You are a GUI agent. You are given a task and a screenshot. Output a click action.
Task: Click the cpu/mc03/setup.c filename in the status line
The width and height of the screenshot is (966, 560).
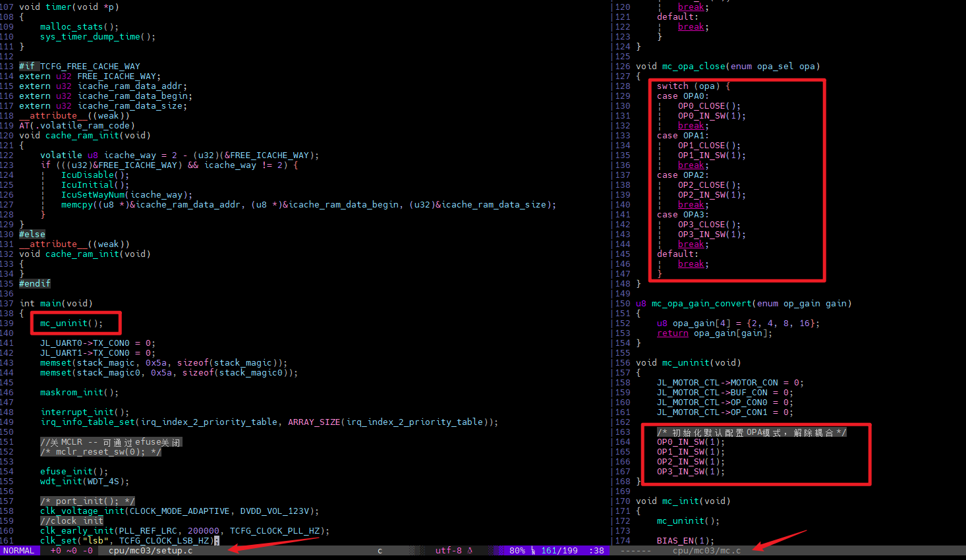coord(150,551)
